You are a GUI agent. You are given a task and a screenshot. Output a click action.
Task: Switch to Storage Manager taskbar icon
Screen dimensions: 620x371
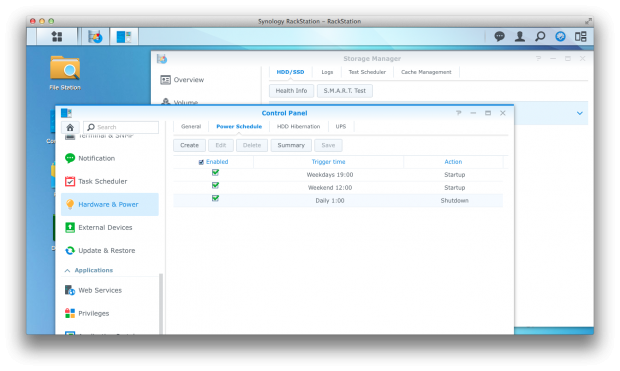point(95,37)
